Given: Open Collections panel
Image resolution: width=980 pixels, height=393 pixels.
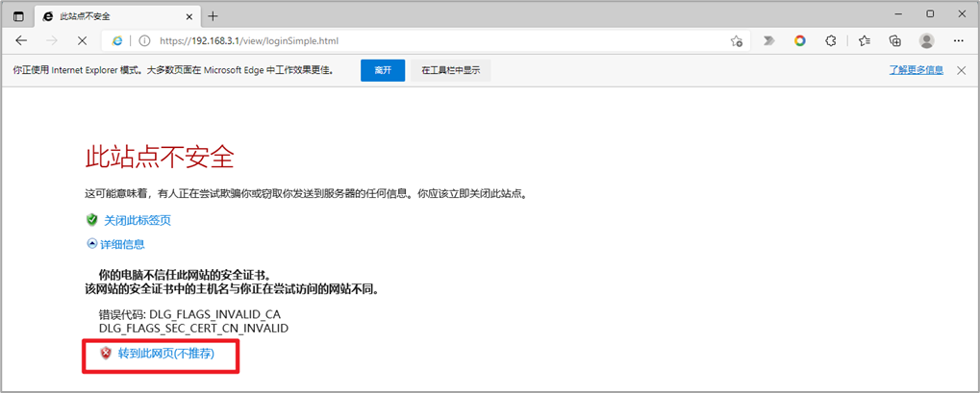Looking at the screenshot, I should 894,41.
